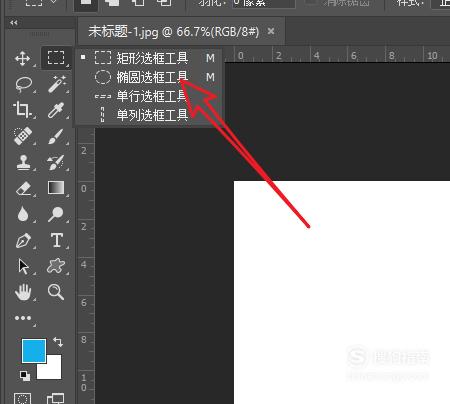Screen dimensions: 450x404
Task: Choose 单列选框工具 from the flyout
Action: pyautogui.click(x=148, y=115)
